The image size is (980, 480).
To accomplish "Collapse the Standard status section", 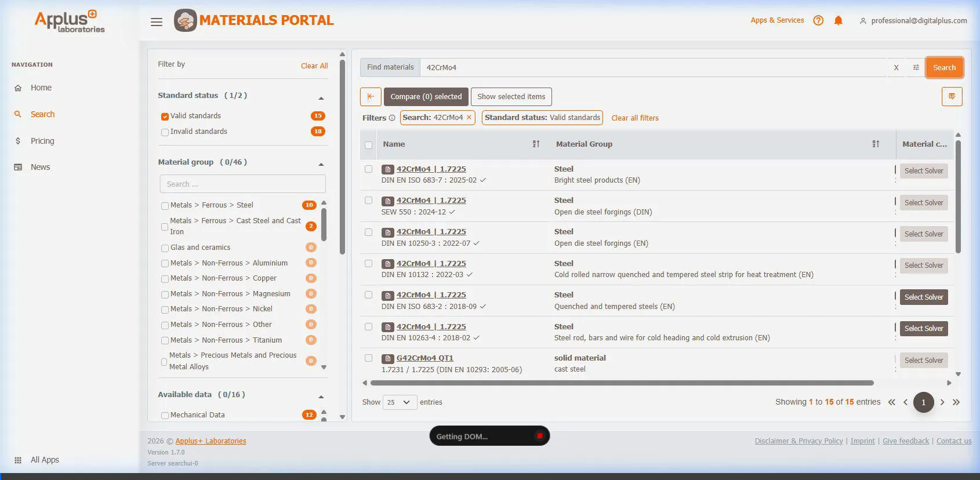I will coord(321,98).
